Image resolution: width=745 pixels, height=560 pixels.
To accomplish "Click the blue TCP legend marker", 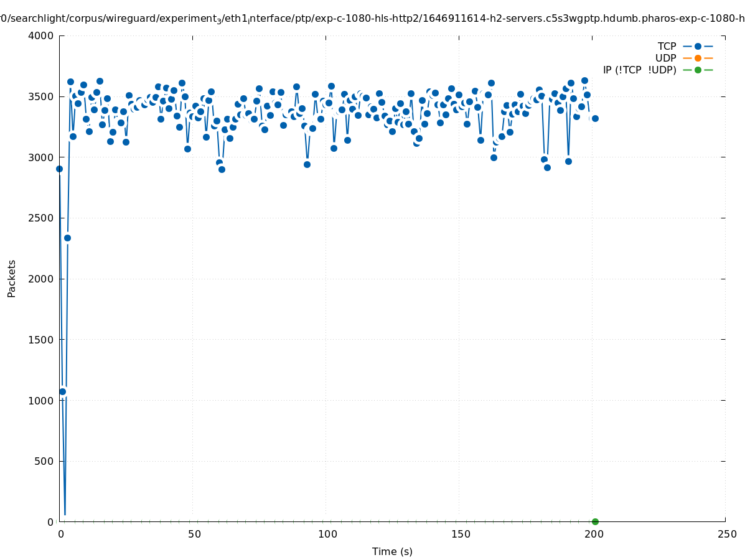I will click(x=698, y=46).
